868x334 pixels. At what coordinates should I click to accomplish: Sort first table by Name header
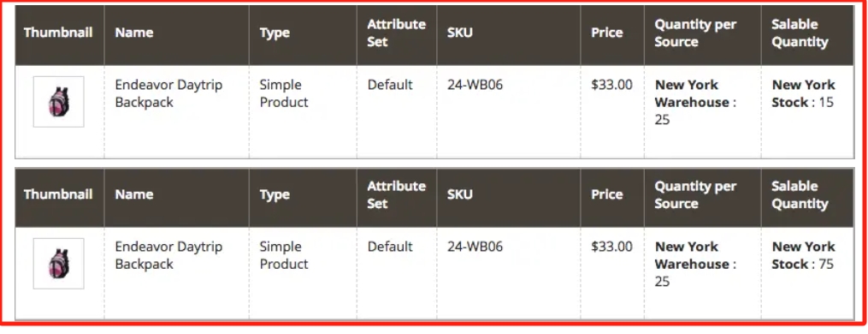pyautogui.click(x=134, y=33)
